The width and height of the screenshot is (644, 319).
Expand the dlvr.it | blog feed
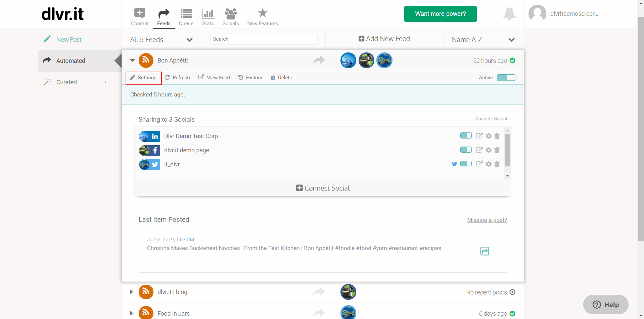point(132,292)
